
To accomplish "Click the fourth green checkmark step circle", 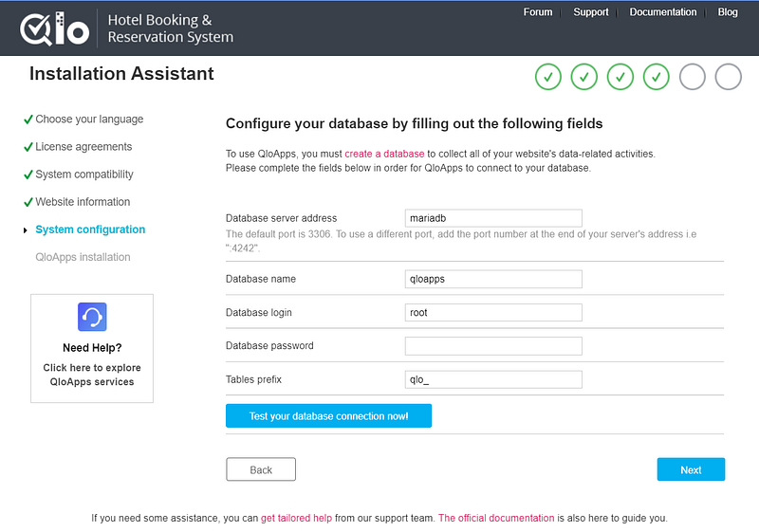I will tap(657, 77).
